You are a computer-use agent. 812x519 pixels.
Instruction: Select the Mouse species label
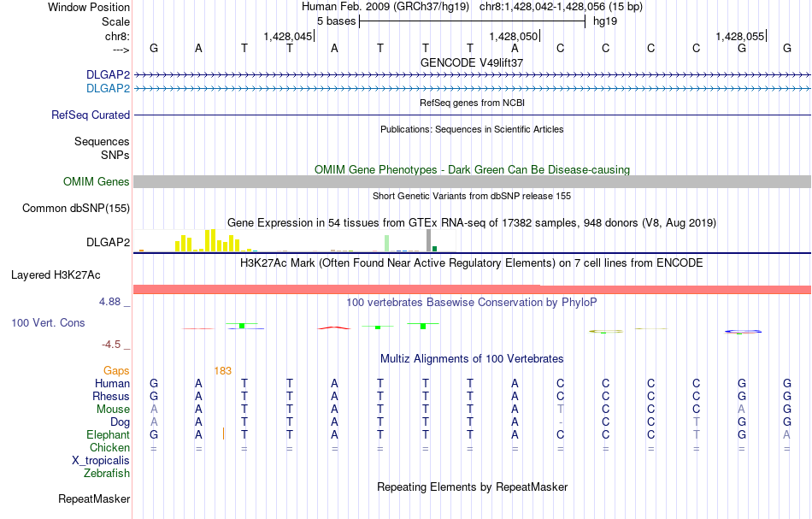tap(113, 410)
